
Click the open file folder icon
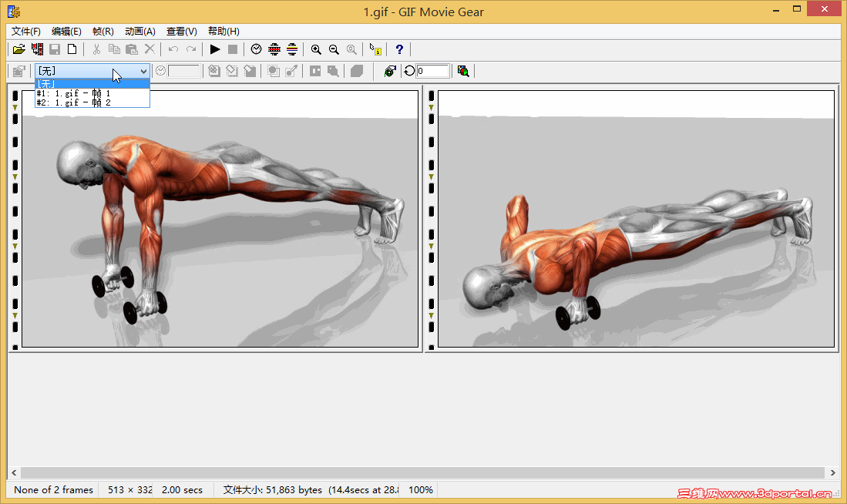point(19,49)
